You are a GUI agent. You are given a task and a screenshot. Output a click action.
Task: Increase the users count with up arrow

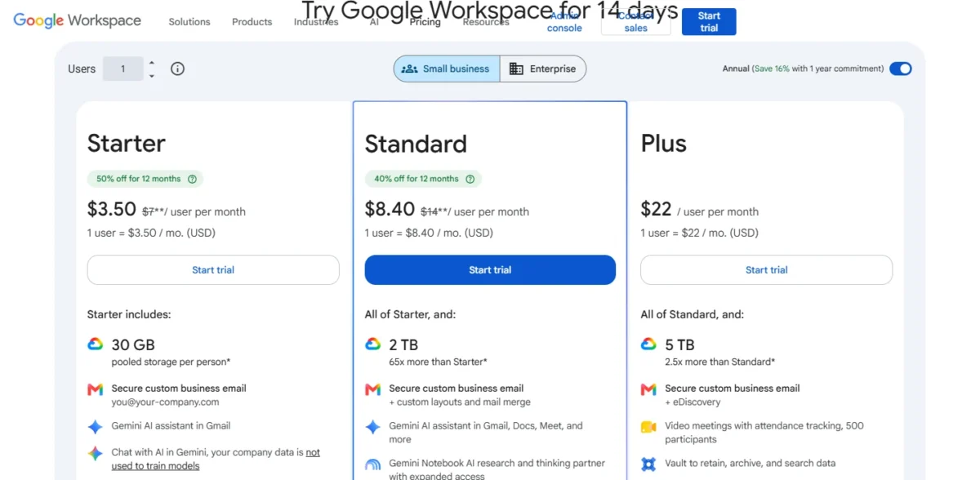pyautogui.click(x=152, y=63)
